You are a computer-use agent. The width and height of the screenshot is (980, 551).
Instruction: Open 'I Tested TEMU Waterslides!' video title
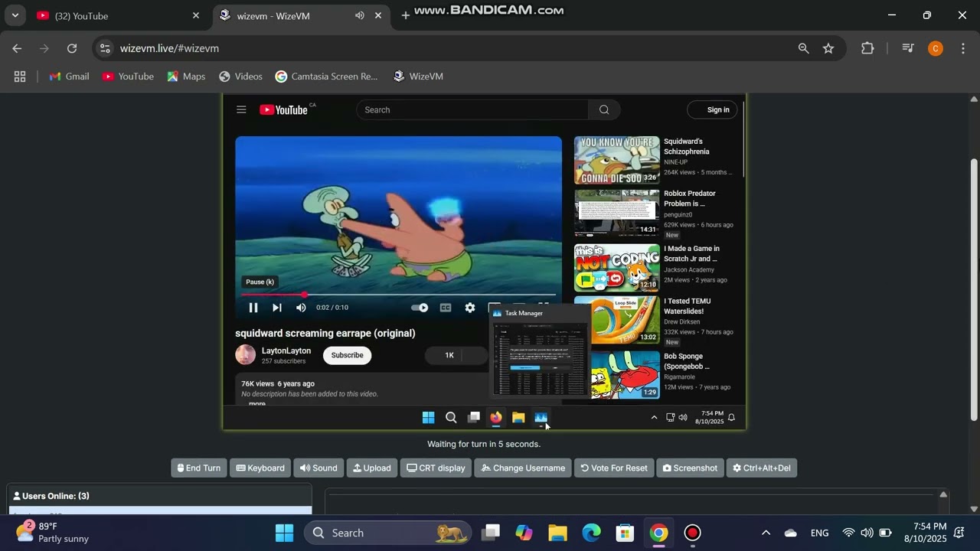687,306
